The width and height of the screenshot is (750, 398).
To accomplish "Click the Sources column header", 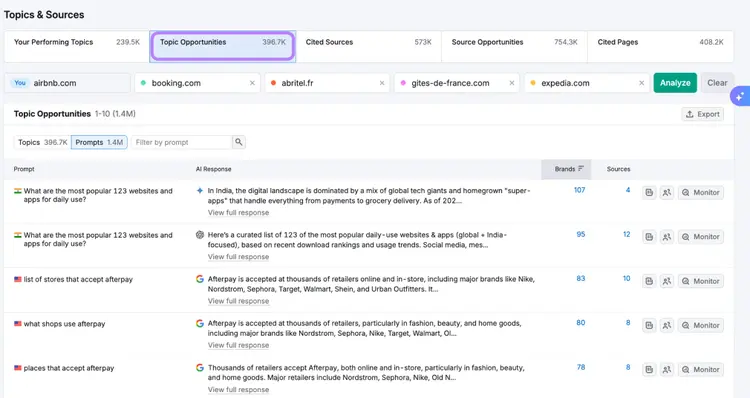I will (618, 169).
